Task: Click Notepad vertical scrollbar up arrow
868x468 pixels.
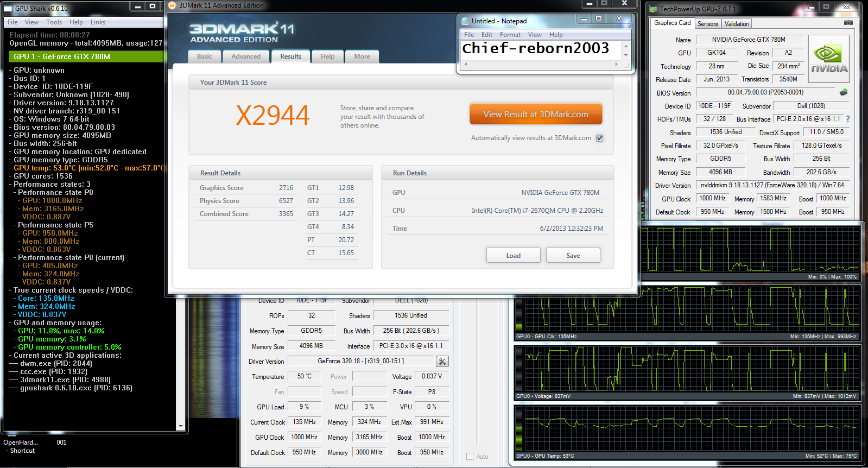Action: point(626,46)
